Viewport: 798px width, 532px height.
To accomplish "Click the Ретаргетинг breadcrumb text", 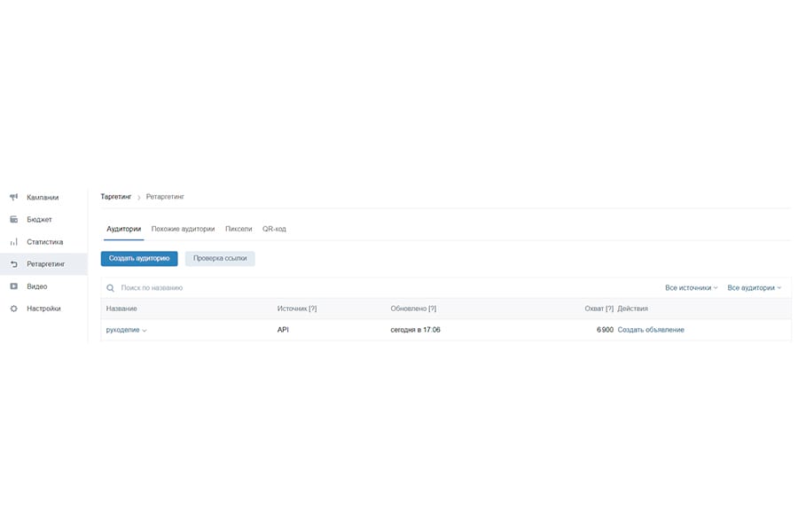I will coord(165,197).
